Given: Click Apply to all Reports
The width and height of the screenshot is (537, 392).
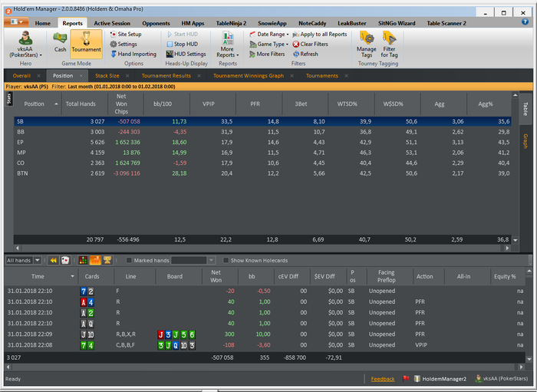Looking at the screenshot, I should [320, 35].
